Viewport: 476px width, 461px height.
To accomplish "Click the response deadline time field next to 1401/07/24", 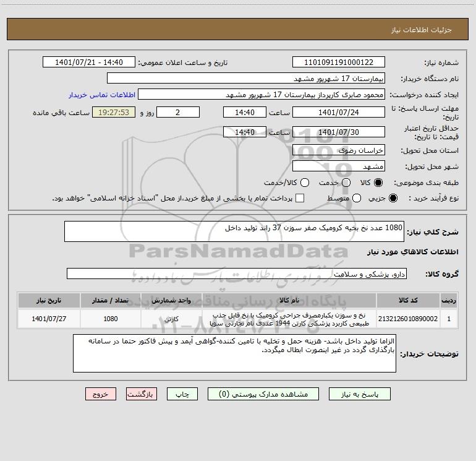I will tap(245, 112).
